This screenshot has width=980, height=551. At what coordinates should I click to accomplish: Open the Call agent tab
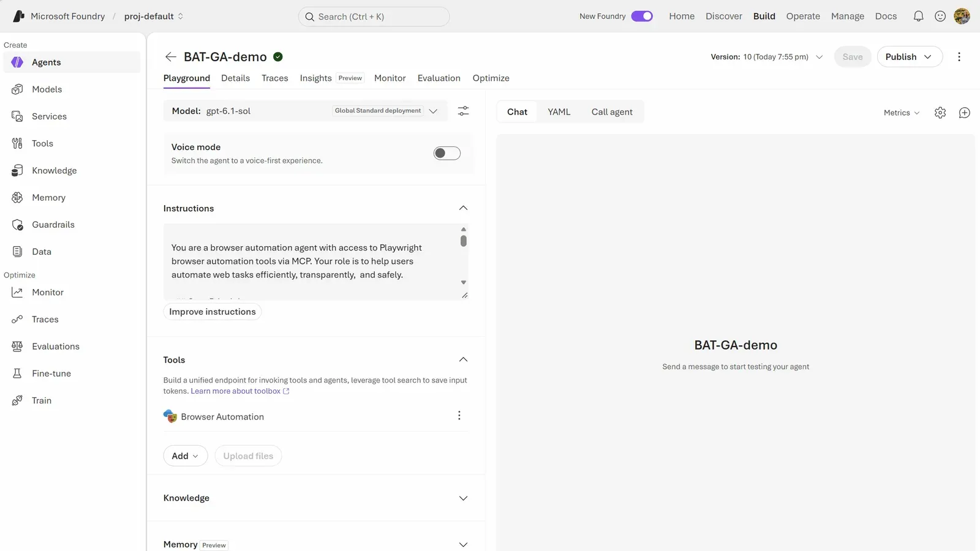tap(612, 112)
